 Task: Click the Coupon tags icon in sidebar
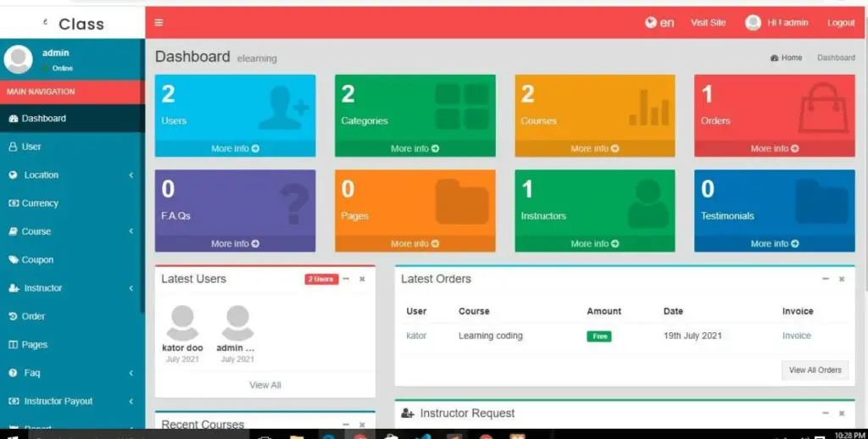click(14, 259)
